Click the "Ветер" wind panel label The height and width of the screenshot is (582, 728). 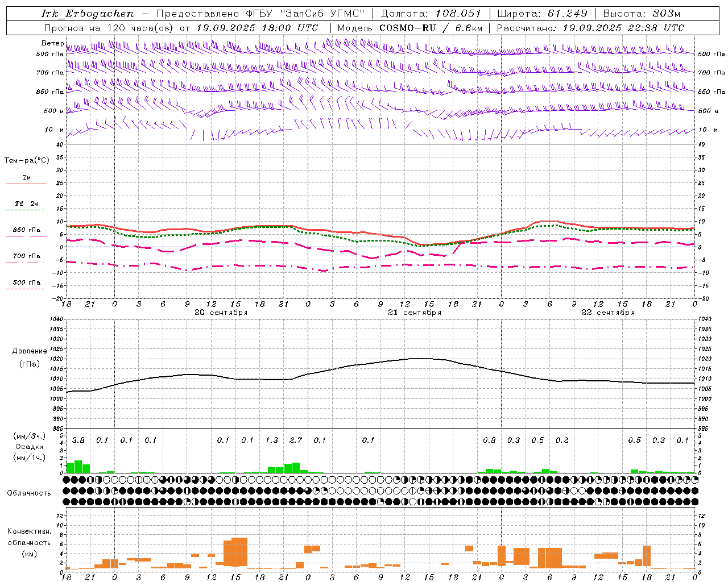pyautogui.click(x=52, y=43)
